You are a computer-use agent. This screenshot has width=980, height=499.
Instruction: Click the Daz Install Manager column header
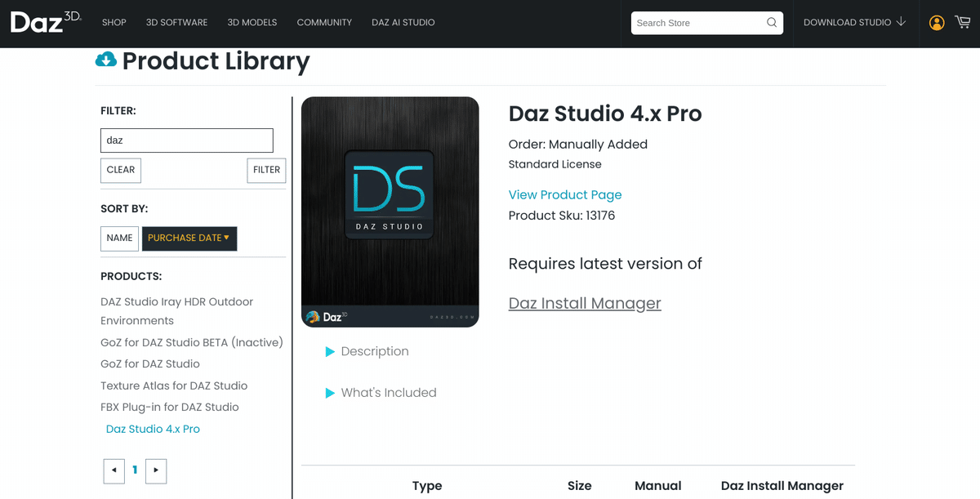(782, 485)
